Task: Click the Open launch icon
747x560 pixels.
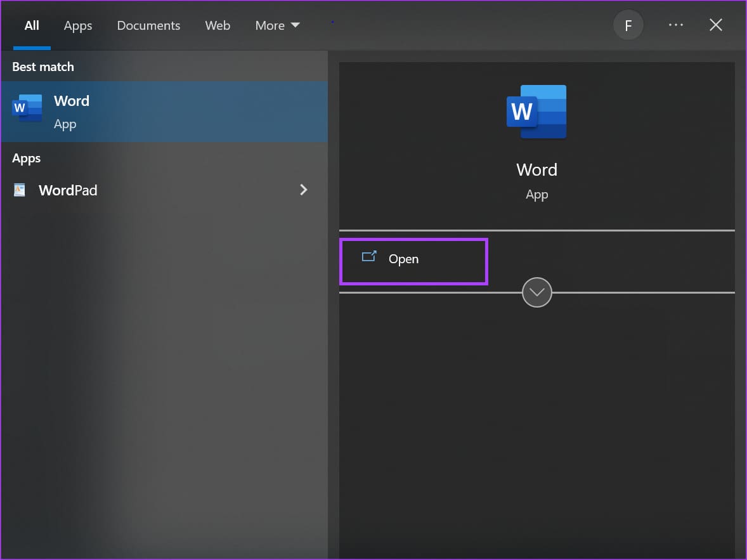Action: 369,256
